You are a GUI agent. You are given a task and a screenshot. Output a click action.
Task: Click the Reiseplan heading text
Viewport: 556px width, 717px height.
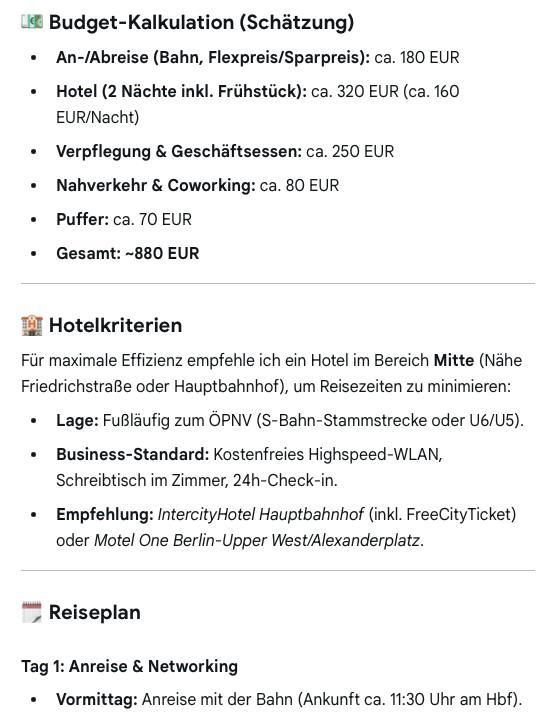(x=95, y=612)
